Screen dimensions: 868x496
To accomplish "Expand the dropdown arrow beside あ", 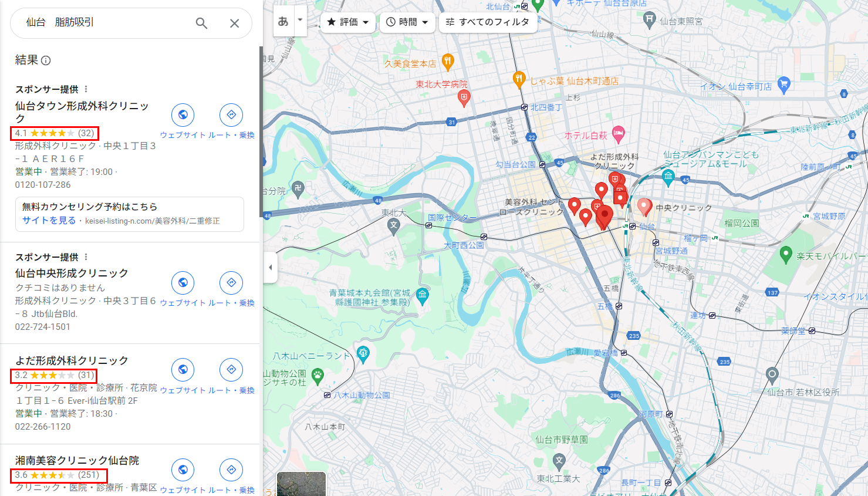I will click(300, 19).
